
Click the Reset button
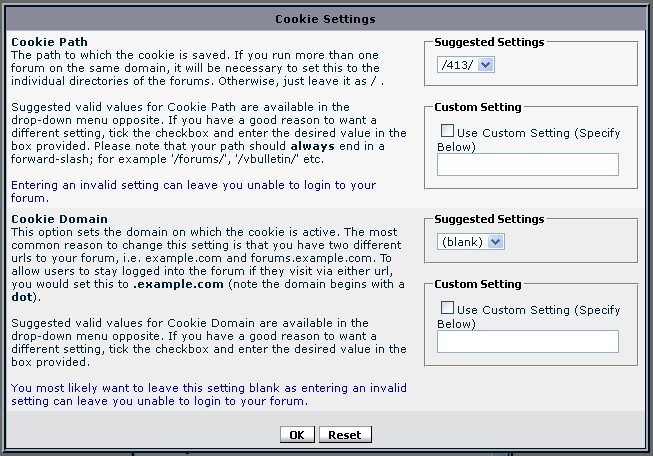point(345,435)
